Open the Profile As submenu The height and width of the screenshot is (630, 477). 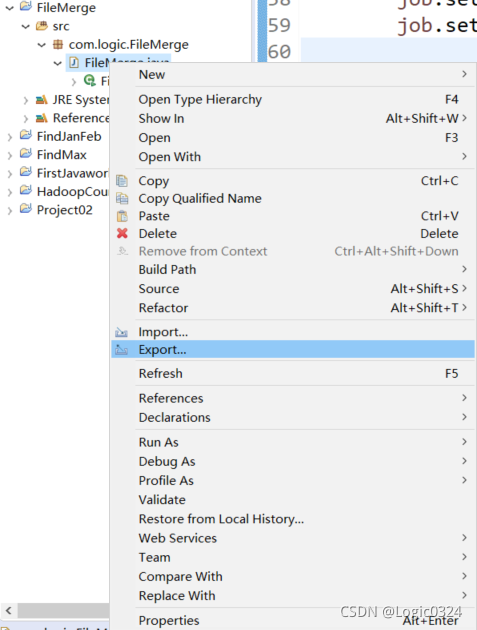pos(293,481)
